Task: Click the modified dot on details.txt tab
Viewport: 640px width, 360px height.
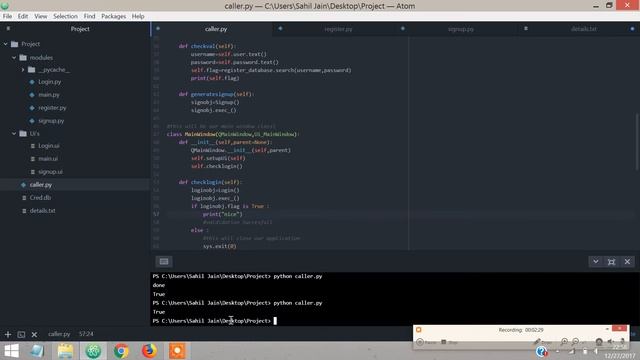Action: (632, 29)
